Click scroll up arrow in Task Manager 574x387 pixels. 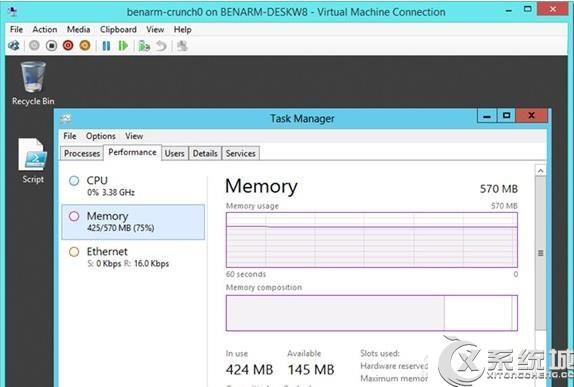click(x=540, y=171)
